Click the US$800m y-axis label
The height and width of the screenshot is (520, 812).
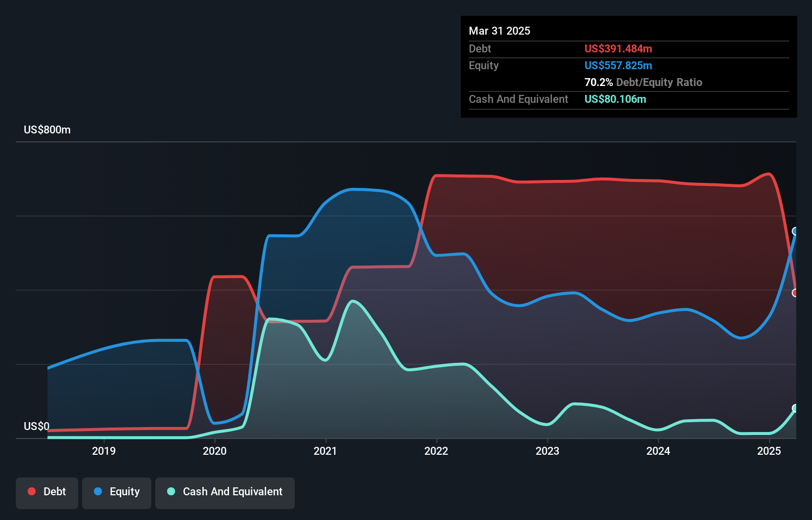[x=47, y=130]
